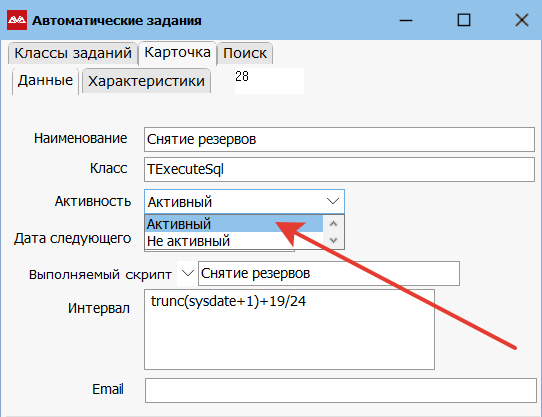
Task: Click the red application logo icon
Action: point(17,20)
